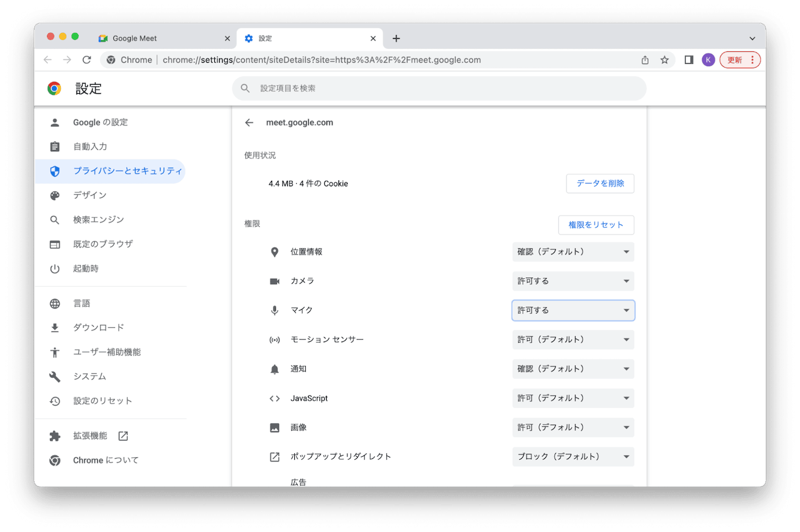This screenshot has width=800, height=532.
Task: Click the 権限 section label
Action: [x=252, y=224]
